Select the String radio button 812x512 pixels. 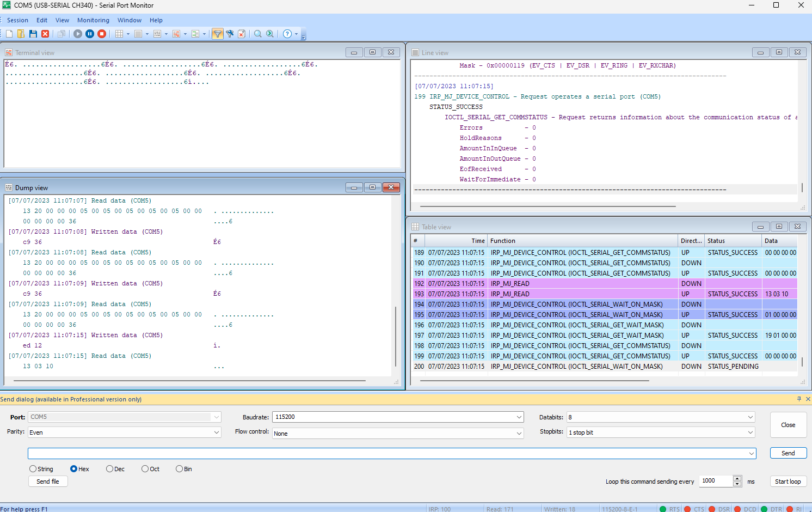pos(33,469)
